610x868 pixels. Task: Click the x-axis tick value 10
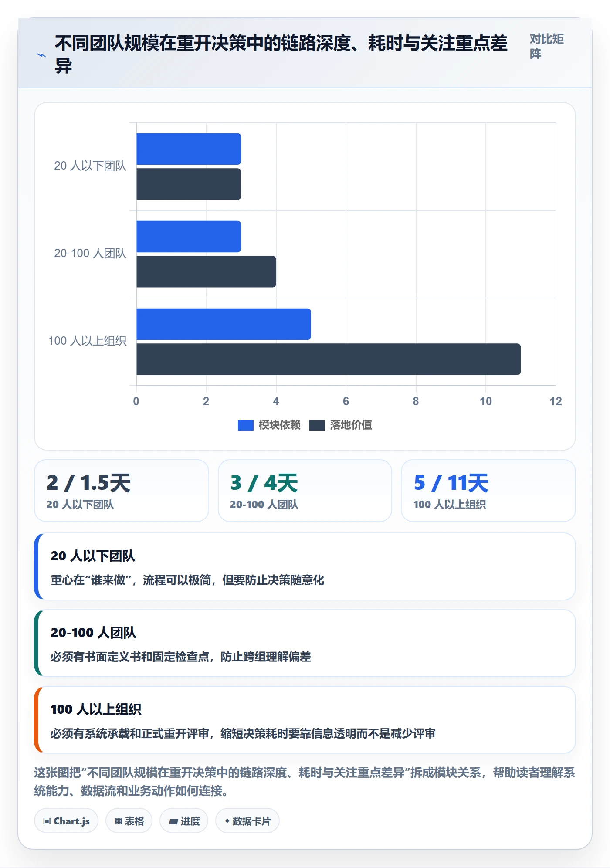486,401
